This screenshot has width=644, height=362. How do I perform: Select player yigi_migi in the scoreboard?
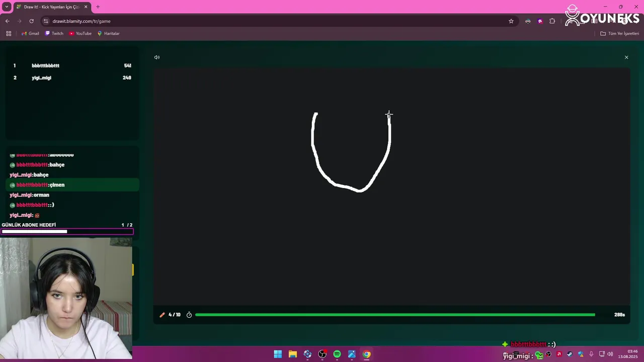(41, 78)
